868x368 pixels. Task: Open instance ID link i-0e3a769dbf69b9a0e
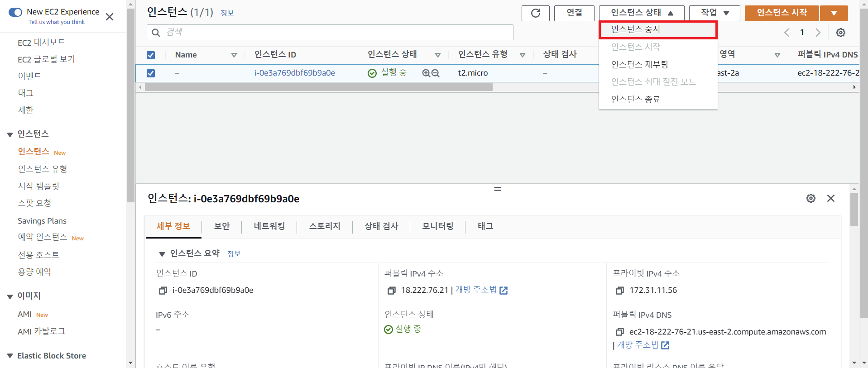tap(294, 73)
